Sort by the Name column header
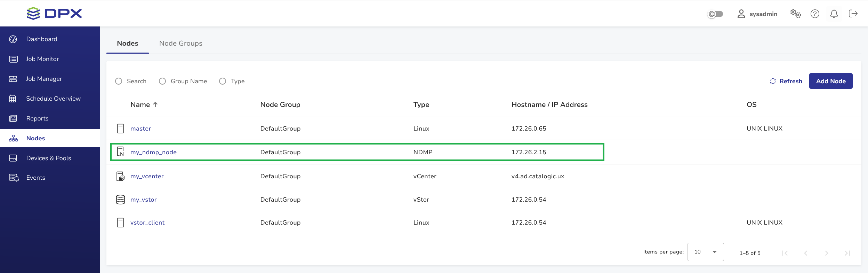Screen dimensions: 868x273 pyautogui.click(x=140, y=104)
